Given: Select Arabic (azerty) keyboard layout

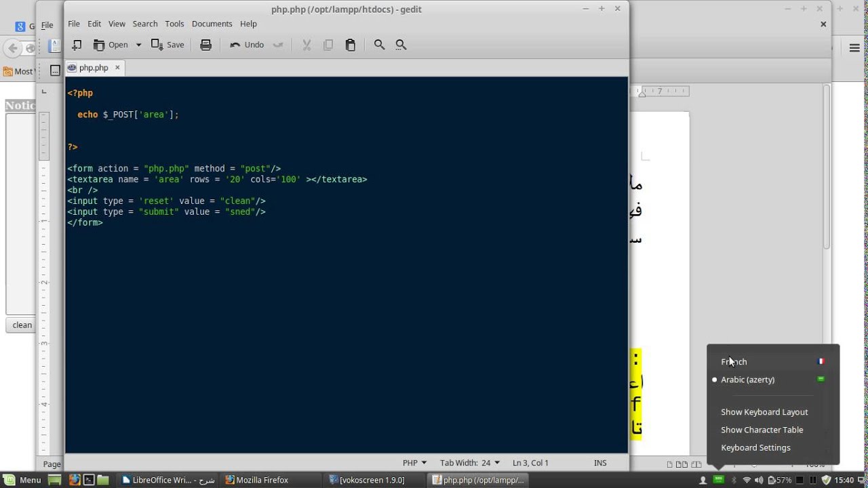Looking at the screenshot, I should 772,380.
